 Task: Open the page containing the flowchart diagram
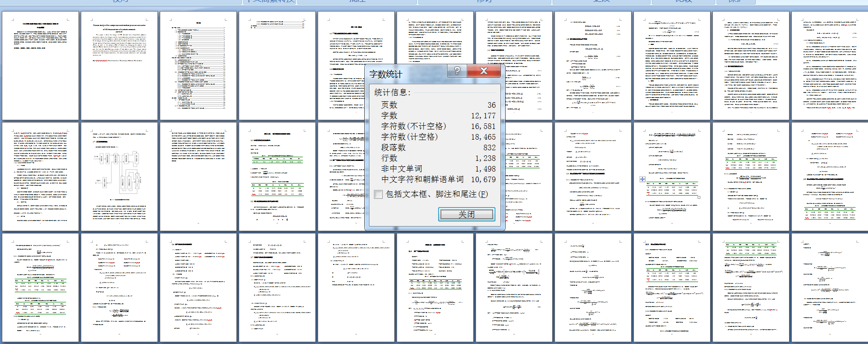point(119,177)
